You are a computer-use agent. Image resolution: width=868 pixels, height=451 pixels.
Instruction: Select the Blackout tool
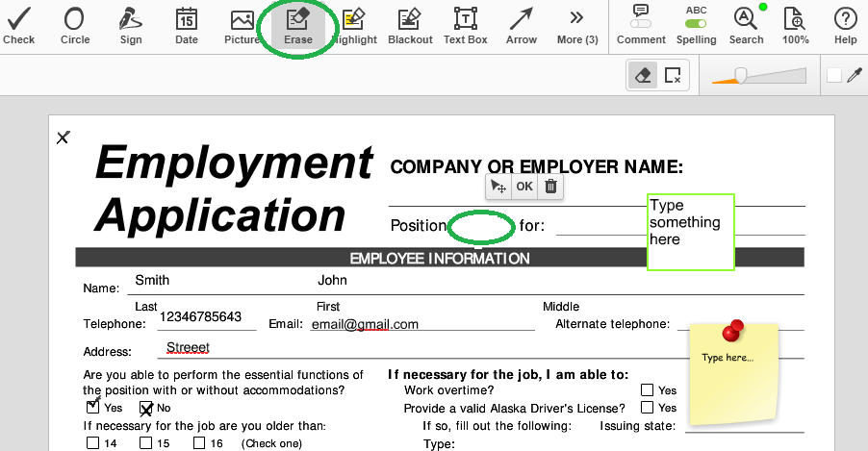[410, 26]
